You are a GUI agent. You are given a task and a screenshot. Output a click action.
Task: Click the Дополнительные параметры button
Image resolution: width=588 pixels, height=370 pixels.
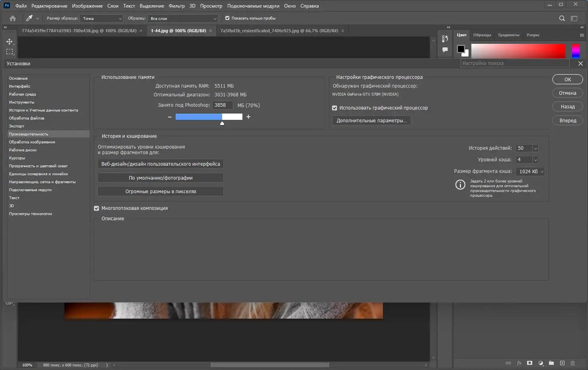[x=371, y=120]
